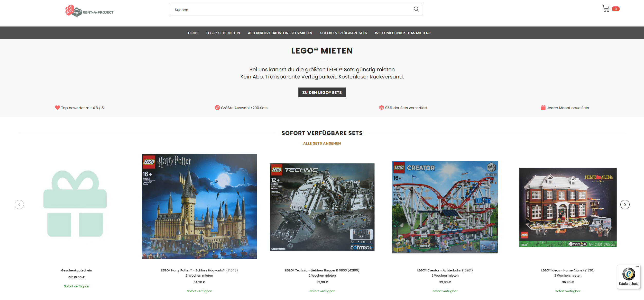
Task: Open WIE FUNKTIONIERT DAS MIETEN? page
Action: [402, 33]
